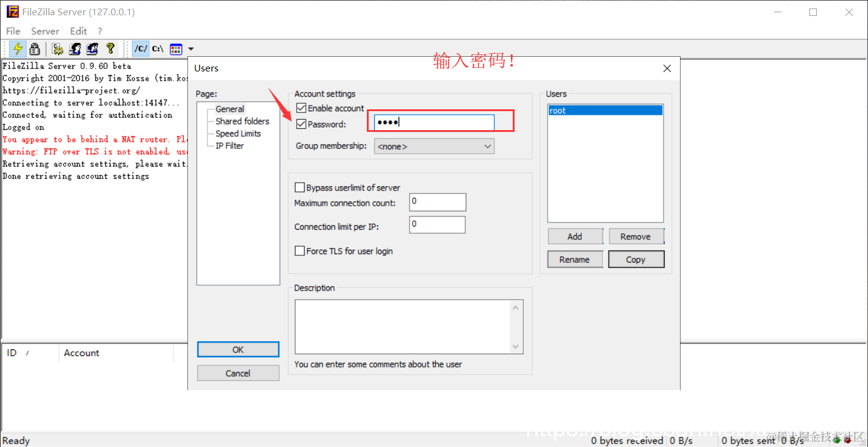Click OK in Users dialog

tap(238, 349)
